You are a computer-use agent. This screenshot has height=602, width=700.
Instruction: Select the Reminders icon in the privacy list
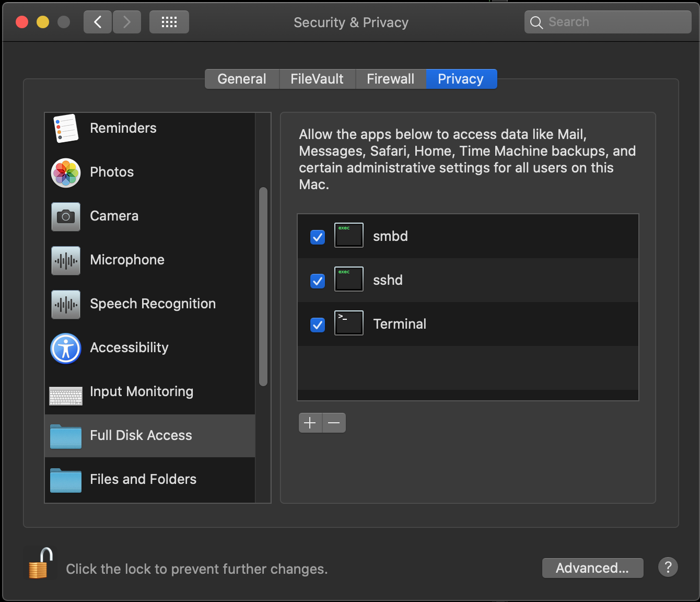click(x=66, y=129)
